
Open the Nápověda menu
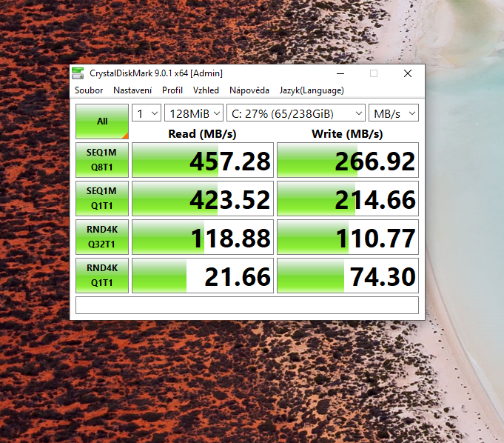pyautogui.click(x=249, y=90)
